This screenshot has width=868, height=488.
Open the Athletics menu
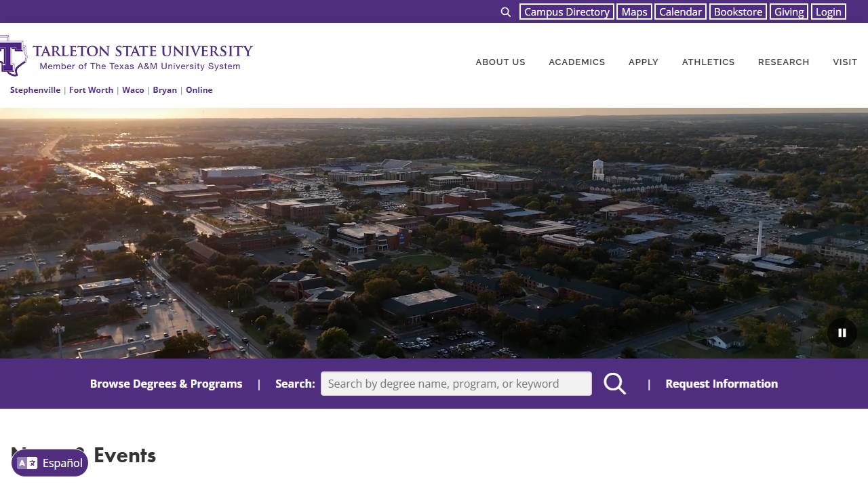(708, 62)
